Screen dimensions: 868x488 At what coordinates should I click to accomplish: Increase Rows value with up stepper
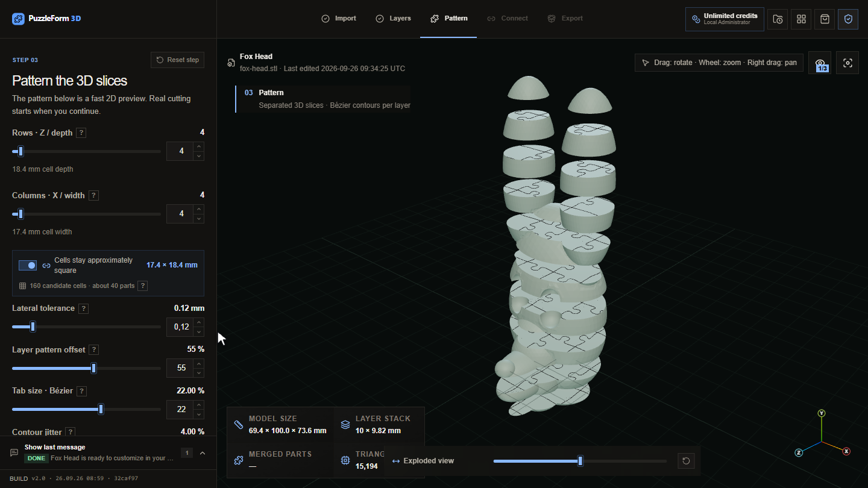(199, 146)
